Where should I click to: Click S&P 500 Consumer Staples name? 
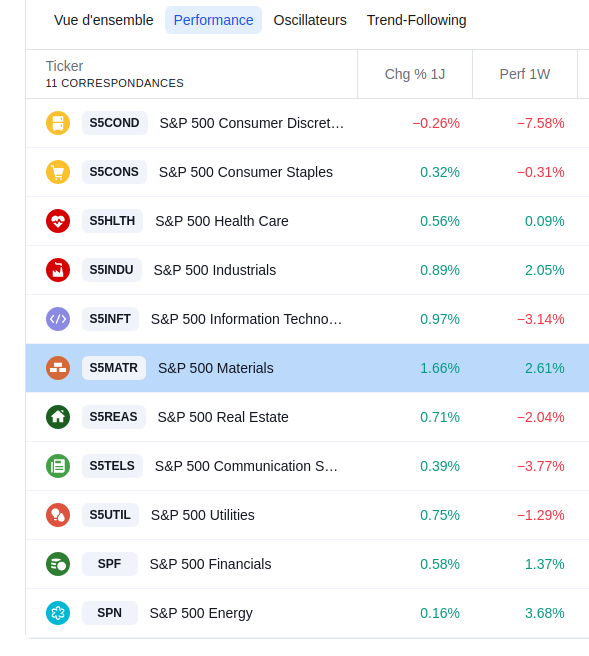pyautogui.click(x=246, y=172)
